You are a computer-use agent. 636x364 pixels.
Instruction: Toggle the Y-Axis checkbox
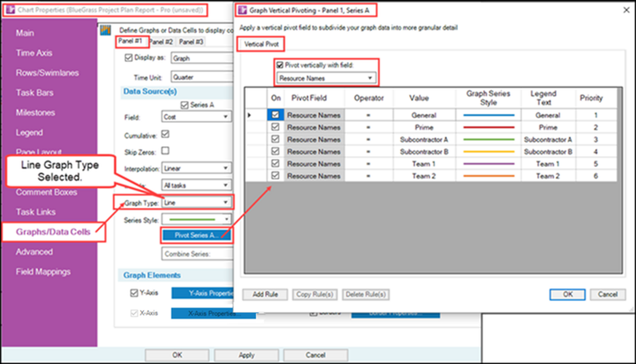pyautogui.click(x=134, y=292)
